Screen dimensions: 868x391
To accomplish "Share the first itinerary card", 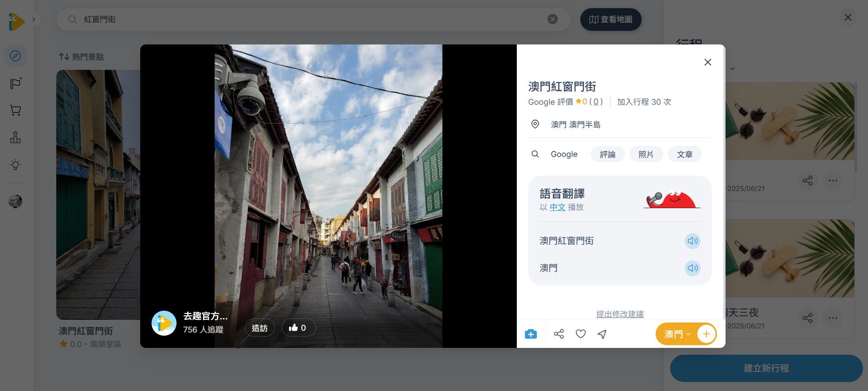I will [x=807, y=181].
